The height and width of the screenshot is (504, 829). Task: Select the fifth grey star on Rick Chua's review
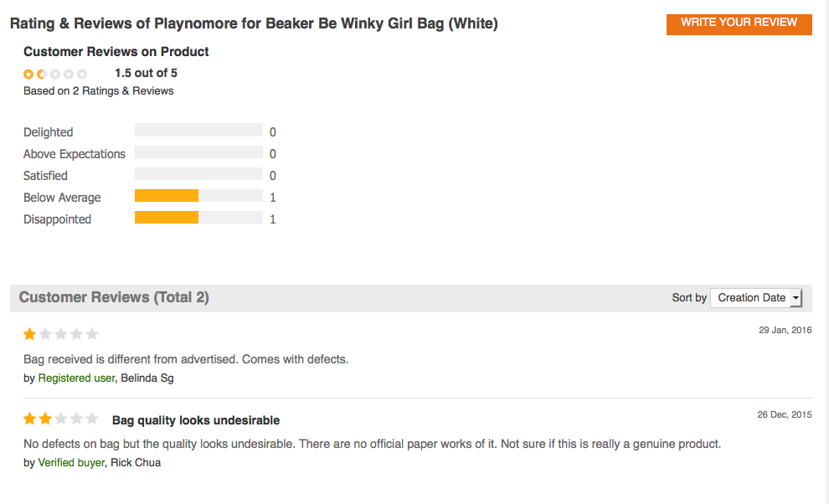pyautogui.click(x=90, y=418)
